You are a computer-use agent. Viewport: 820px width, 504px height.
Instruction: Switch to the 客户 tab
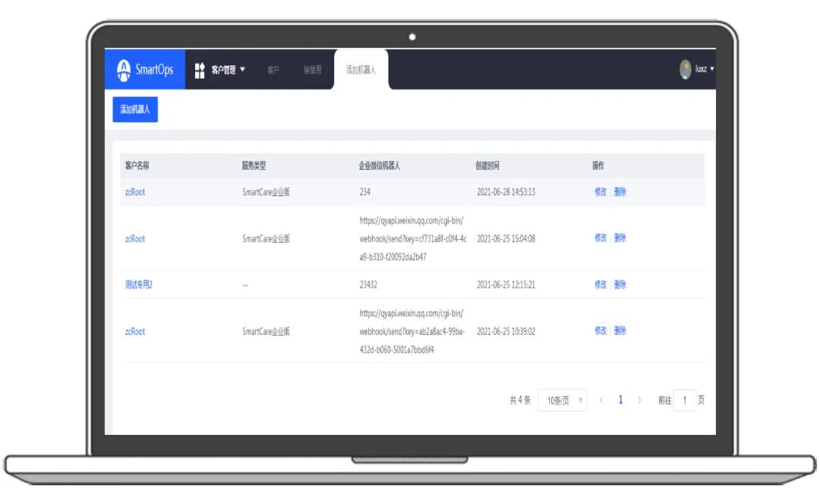(x=273, y=70)
